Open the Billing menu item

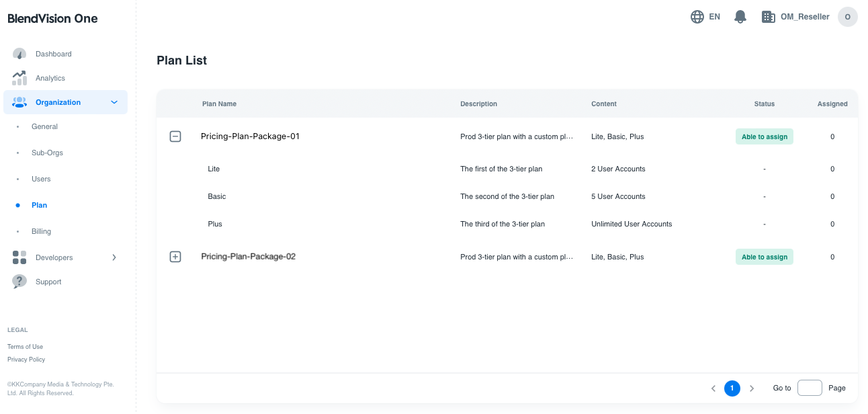(x=41, y=231)
